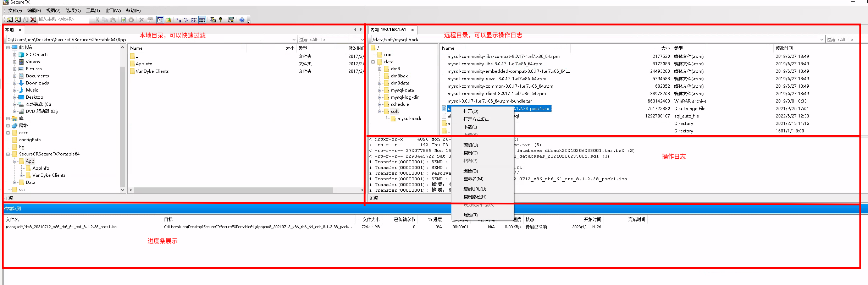Switch to Details view icon
868x285 pixels.
[x=202, y=20]
